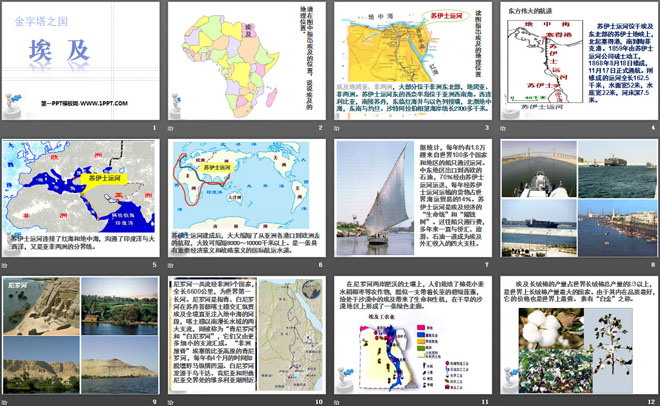
Task: Pick slide 8 with four canal photos
Action: click(575, 199)
